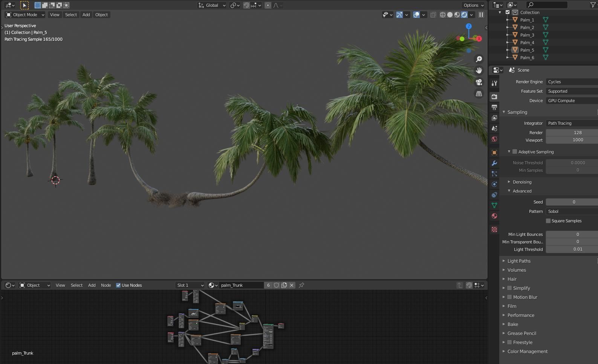Viewport: 598px width, 364px height.
Task: Toggle X-Ray view icon
Action: click(x=433, y=15)
